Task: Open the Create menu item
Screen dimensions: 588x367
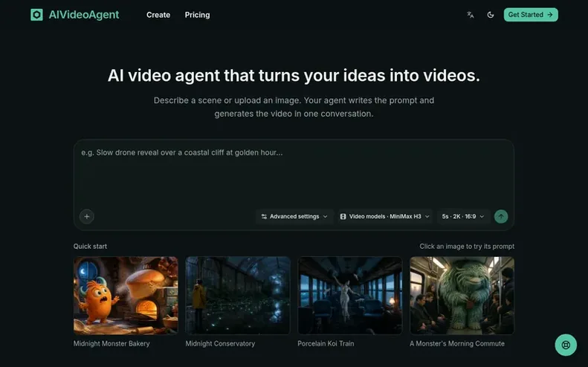Action: (158, 15)
